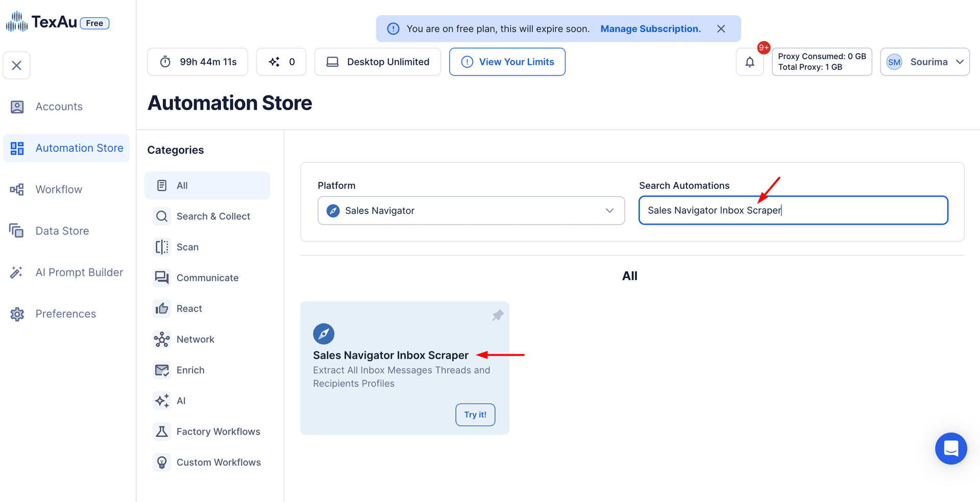The height and width of the screenshot is (502, 980).
Task: Collapse sidebar with the X button
Action: (16, 65)
